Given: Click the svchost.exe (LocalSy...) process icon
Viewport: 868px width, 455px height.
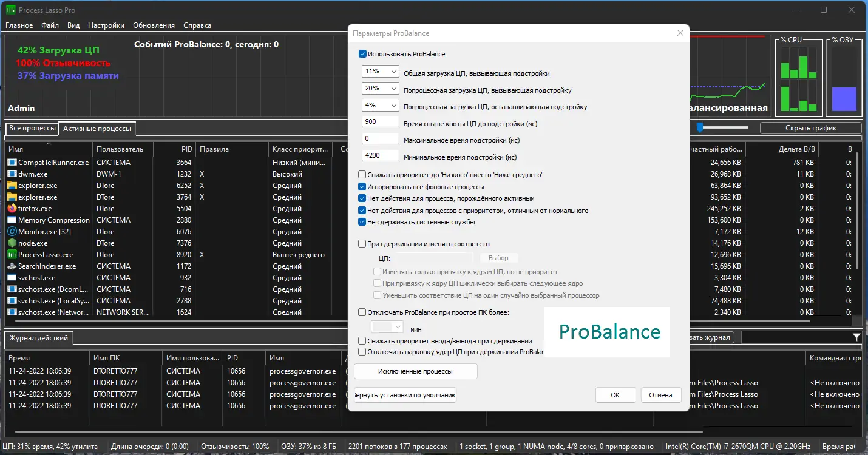Looking at the screenshot, I should tap(12, 301).
